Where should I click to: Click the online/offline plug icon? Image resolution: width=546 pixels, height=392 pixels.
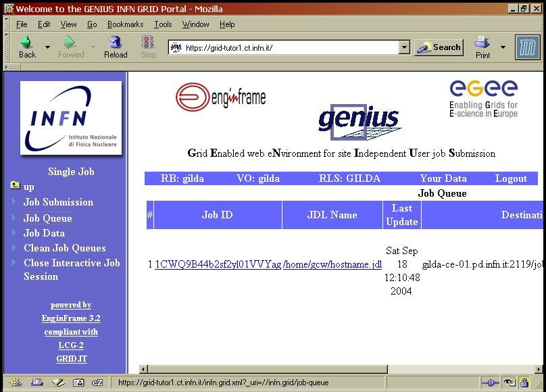click(490, 383)
